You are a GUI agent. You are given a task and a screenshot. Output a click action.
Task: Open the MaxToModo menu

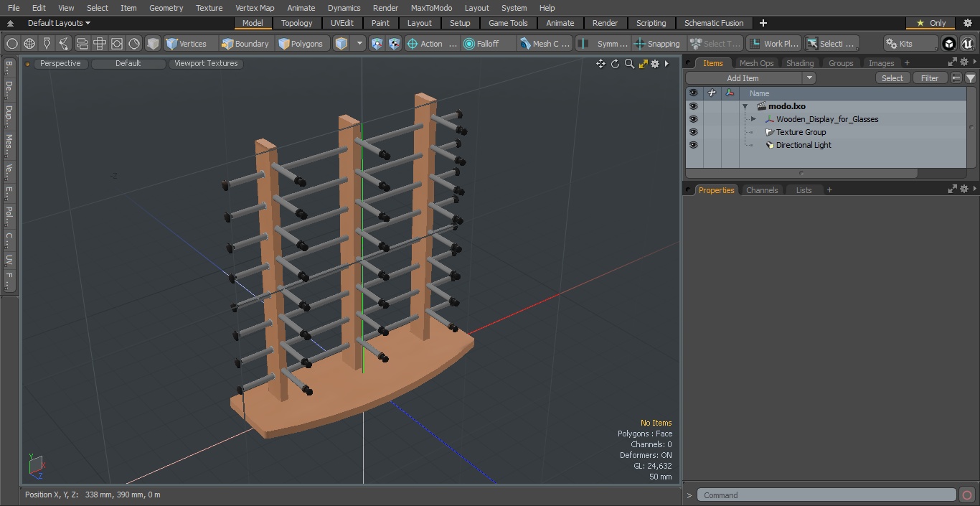431,8
